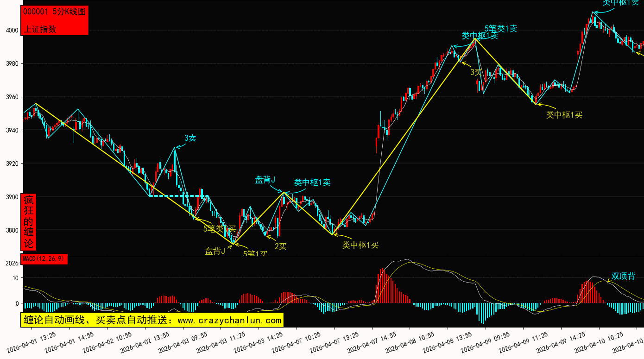Screen dimensions: 644x359
Task: Click the cyan "3卖" sell signal label
Action: click(190, 138)
